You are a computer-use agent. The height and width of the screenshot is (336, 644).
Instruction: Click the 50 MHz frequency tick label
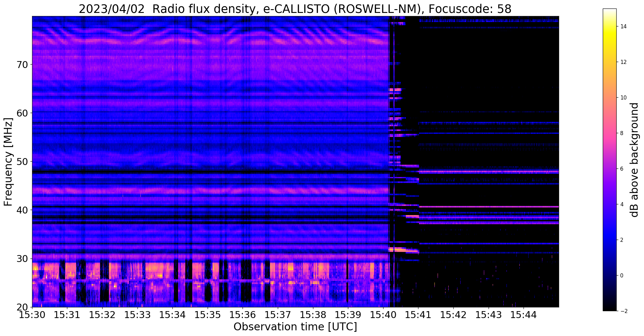pos(22,162)
